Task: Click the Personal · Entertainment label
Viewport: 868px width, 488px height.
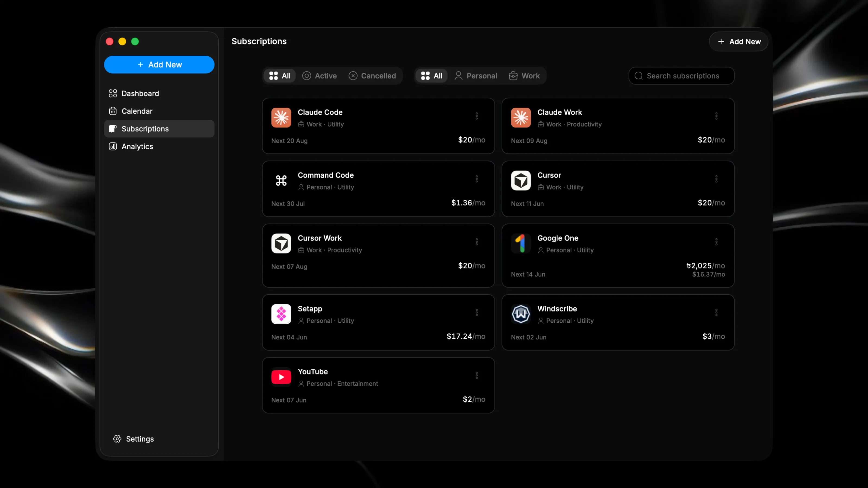Action: tap(342, 384)
